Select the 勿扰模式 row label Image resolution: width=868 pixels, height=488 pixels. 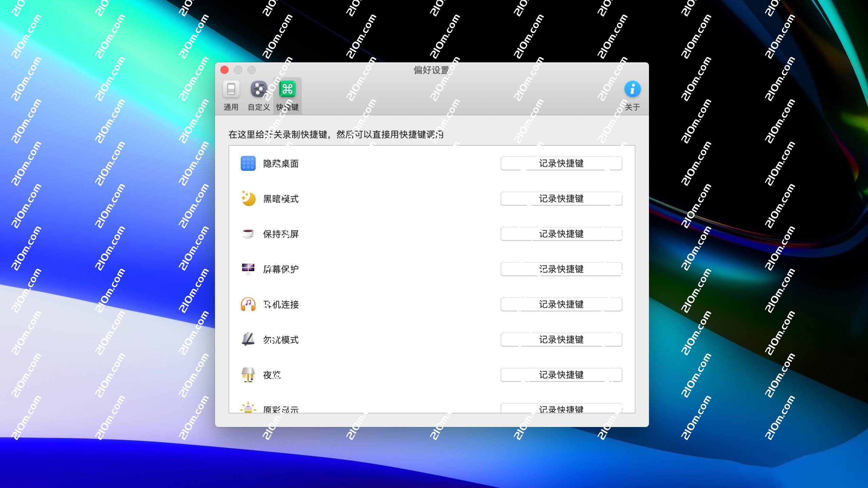pos(281,340)
